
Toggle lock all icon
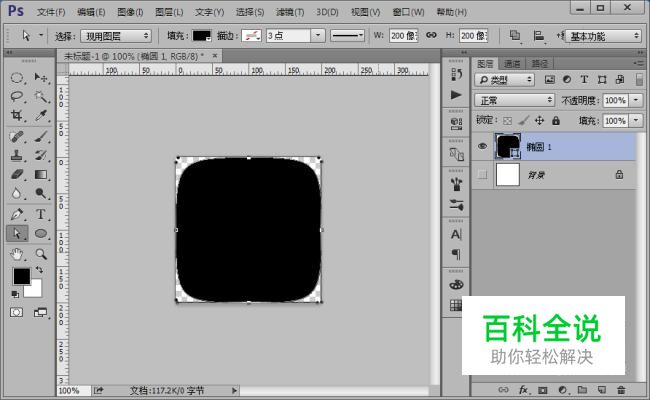coord(555,121)
